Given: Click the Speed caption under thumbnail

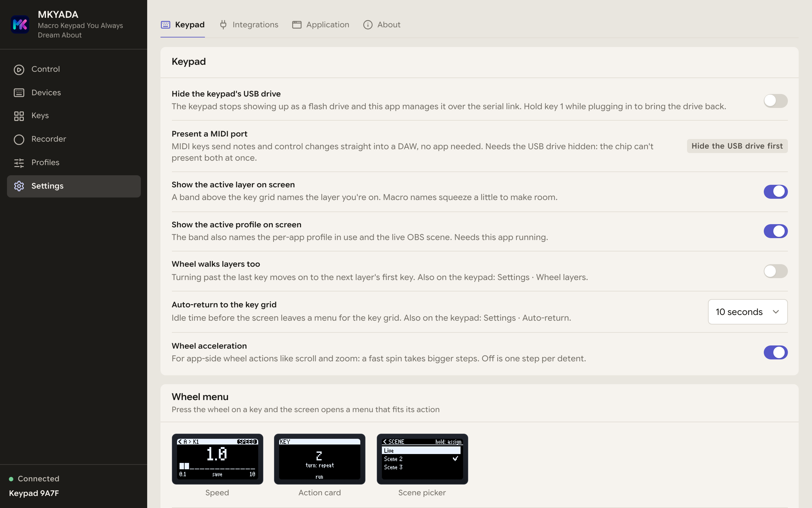Looking at the screenshot, I should click(x=217, y=493).
